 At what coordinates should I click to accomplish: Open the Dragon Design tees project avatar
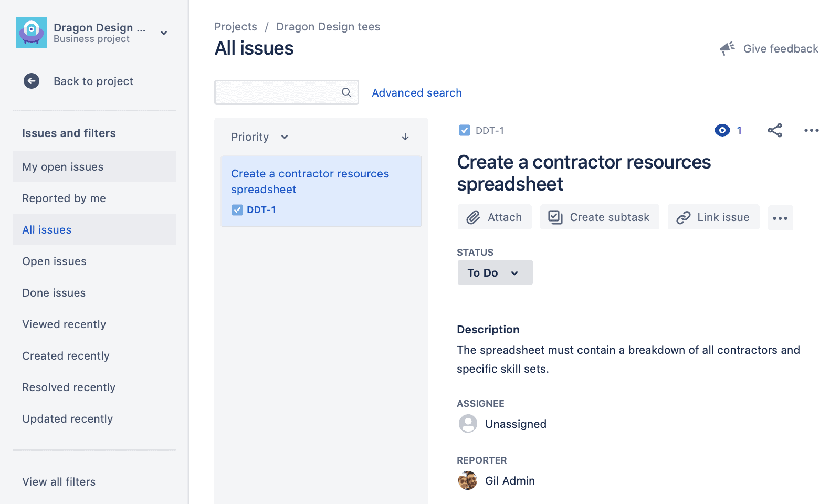tap(31, 32)
